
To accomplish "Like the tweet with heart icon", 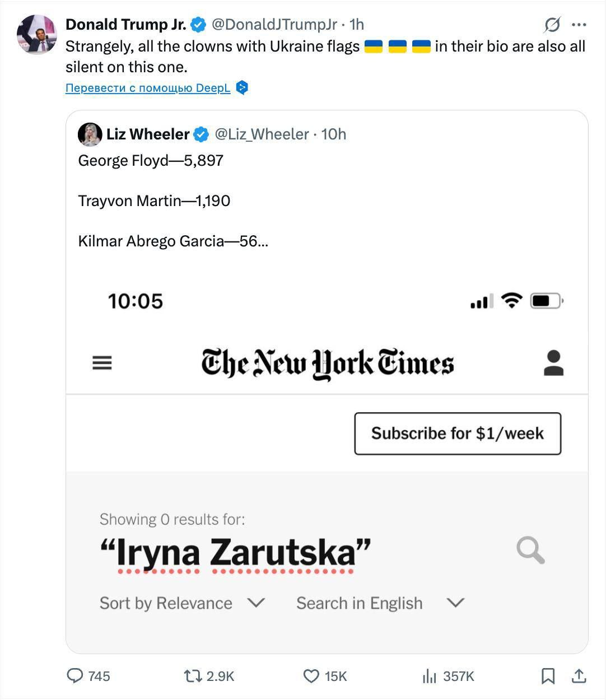I will pos(311,676).
